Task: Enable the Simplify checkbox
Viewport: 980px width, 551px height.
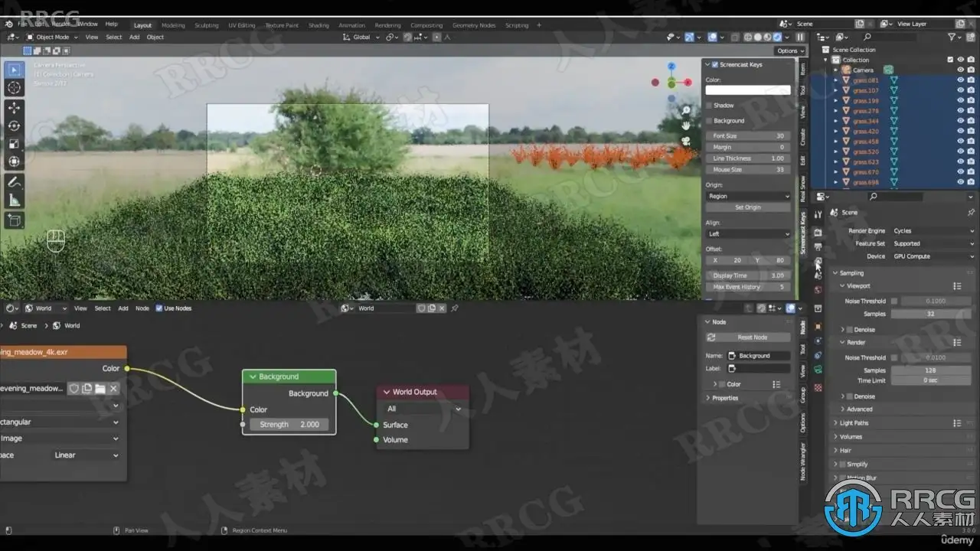Action: coord(843,465)
